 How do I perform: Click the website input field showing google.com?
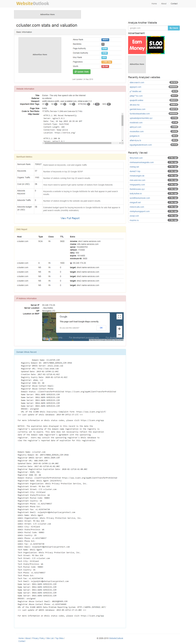click(148, 28)
